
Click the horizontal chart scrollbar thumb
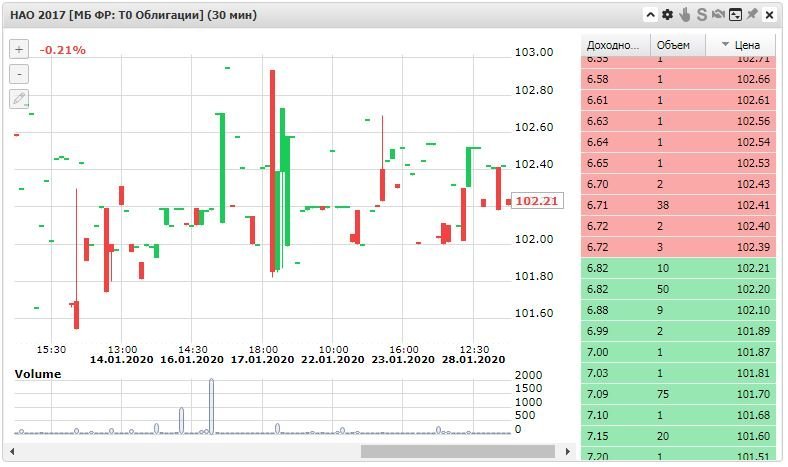pos(456,452)
